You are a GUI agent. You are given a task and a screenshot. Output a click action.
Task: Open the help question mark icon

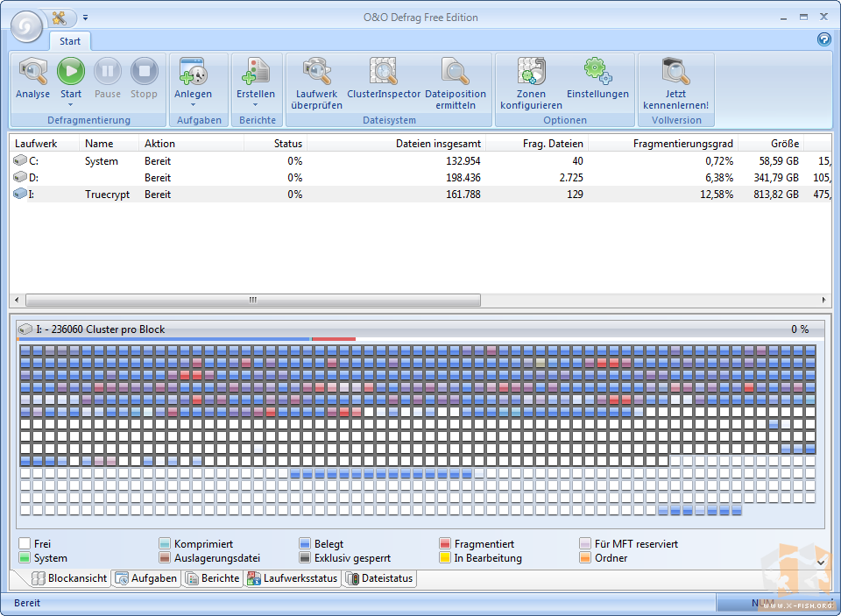[823, 39]
